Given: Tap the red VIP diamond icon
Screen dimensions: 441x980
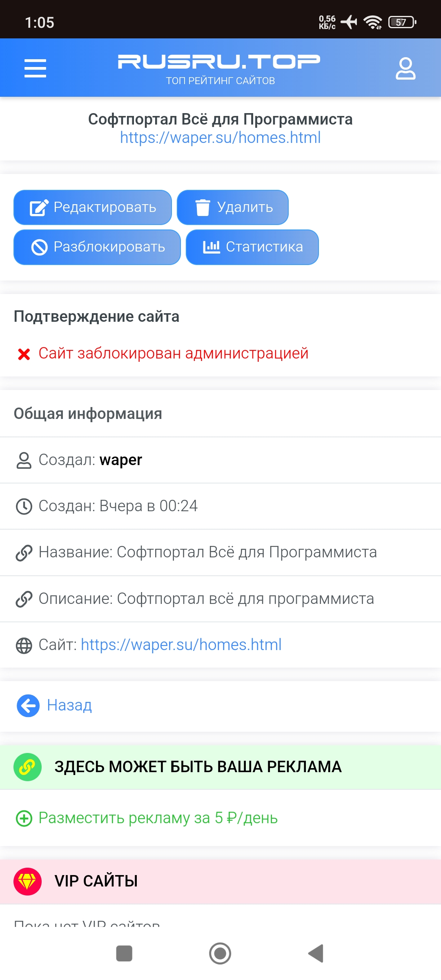Looking at the screenshot, I should (x=27, y=882).
